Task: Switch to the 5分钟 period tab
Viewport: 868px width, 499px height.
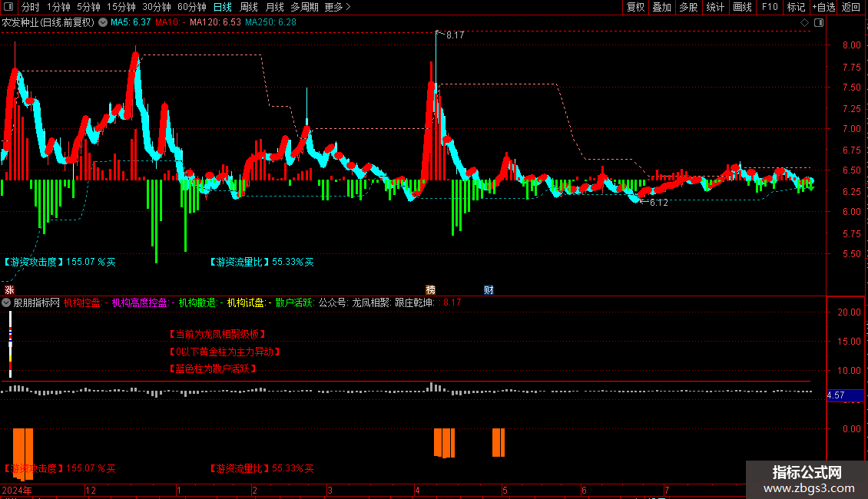Action: click(x=88, y=7)
